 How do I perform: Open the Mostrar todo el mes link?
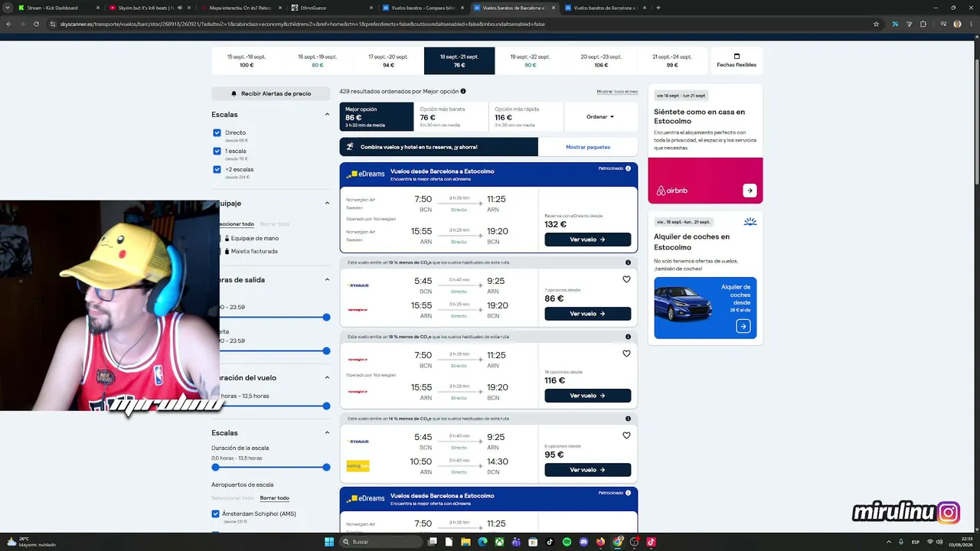617,91
